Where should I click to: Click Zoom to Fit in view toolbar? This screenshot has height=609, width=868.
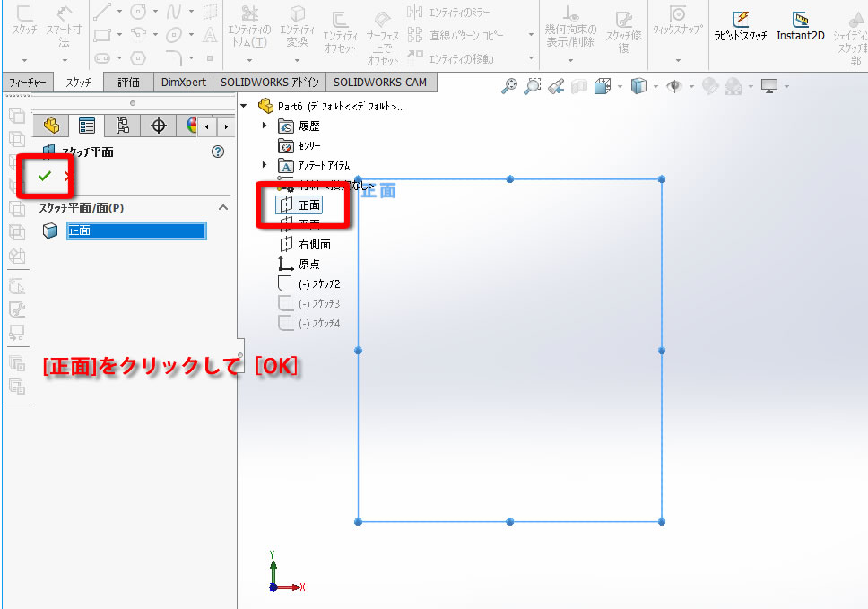[509, 86]
